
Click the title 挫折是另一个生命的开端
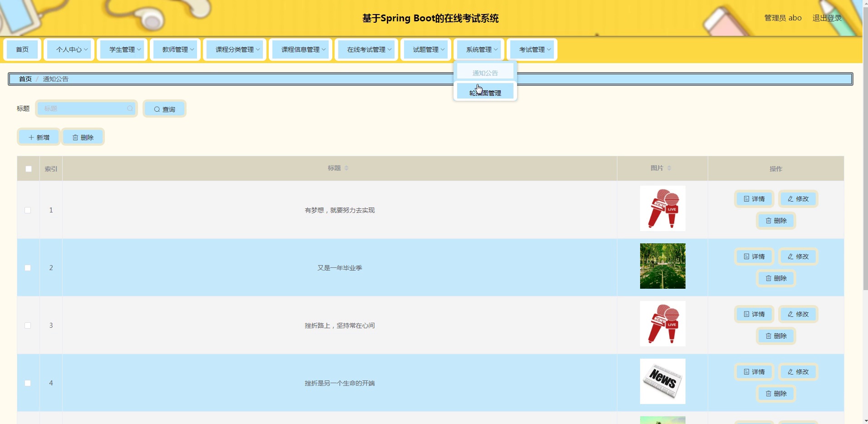[340, 383]
